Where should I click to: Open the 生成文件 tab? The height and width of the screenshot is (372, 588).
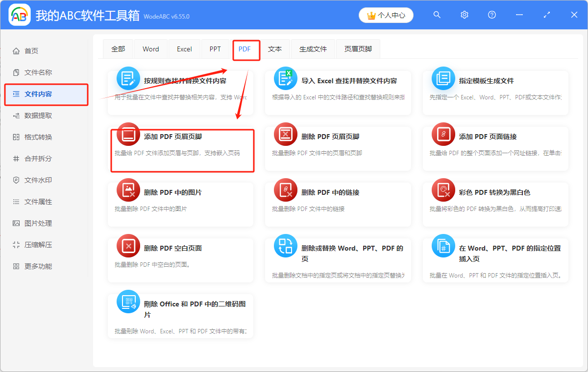coord(313,49)
